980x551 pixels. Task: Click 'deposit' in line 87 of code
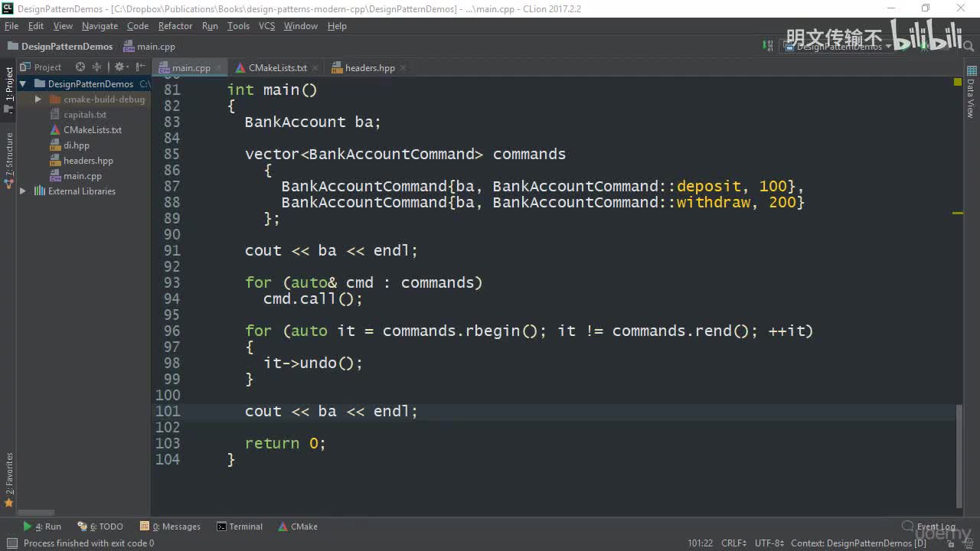pos(709,186)
